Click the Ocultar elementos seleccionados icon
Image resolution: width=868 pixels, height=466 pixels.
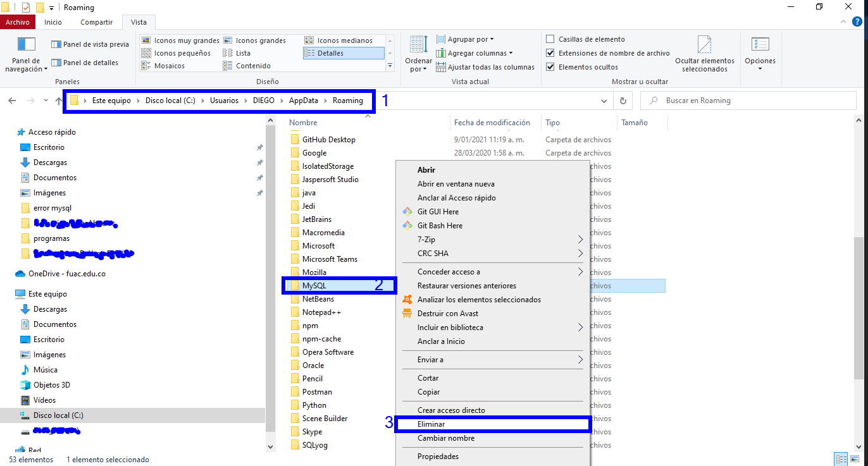click(x=704, y=46)
